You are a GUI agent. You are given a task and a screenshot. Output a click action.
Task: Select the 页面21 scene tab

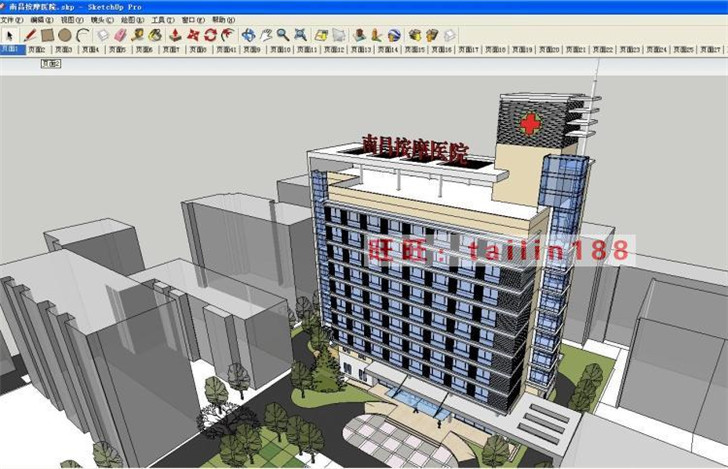coord(576,49)
